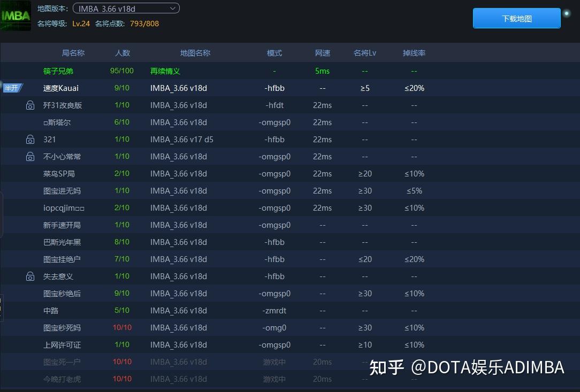
Task: Click the lock icon on 失去意义 room
Action: (x=29, y=276)
